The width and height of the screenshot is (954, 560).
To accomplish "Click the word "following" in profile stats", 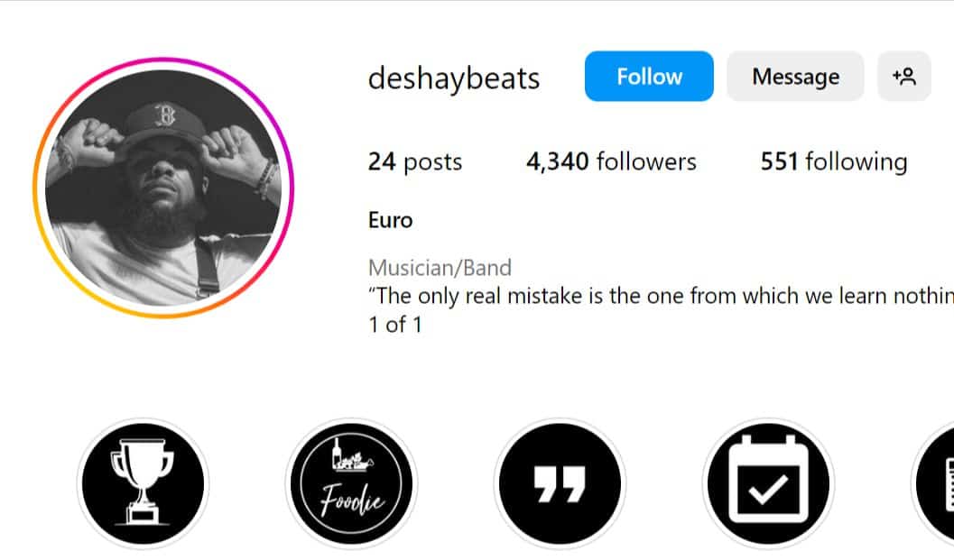I will 856,162.
